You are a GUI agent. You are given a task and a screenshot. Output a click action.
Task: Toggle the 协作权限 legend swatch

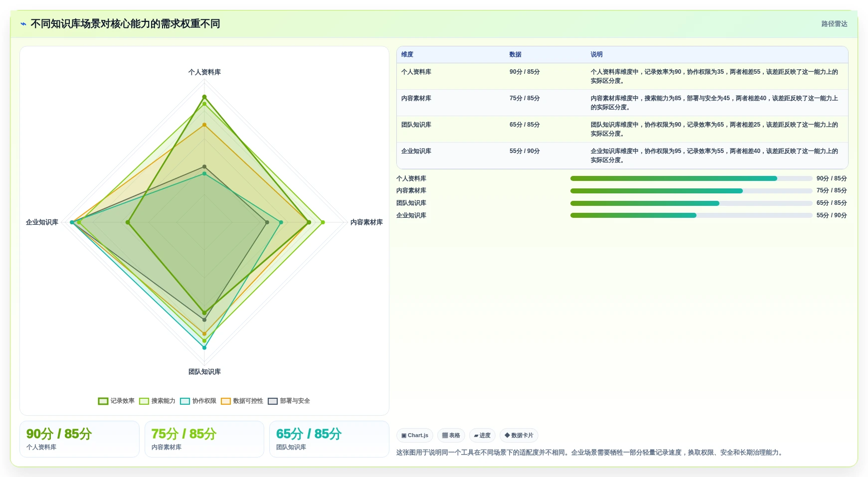pos(185,401)
